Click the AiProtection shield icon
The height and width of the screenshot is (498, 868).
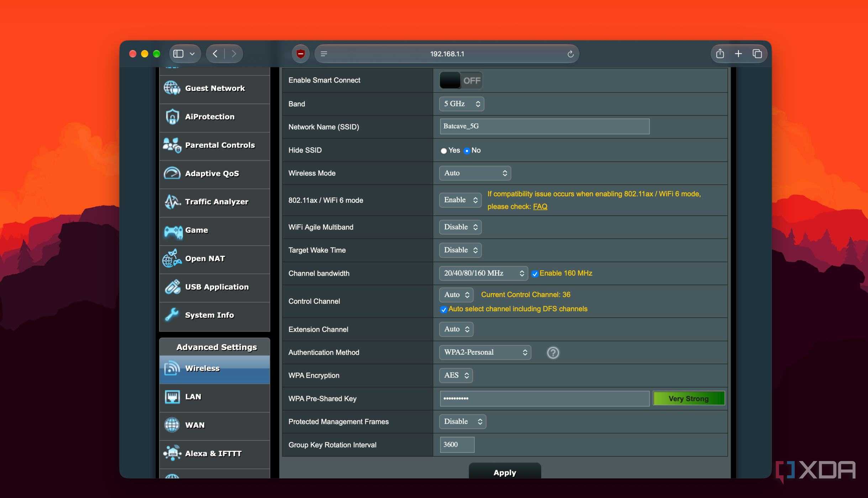[x=172, y=117]
